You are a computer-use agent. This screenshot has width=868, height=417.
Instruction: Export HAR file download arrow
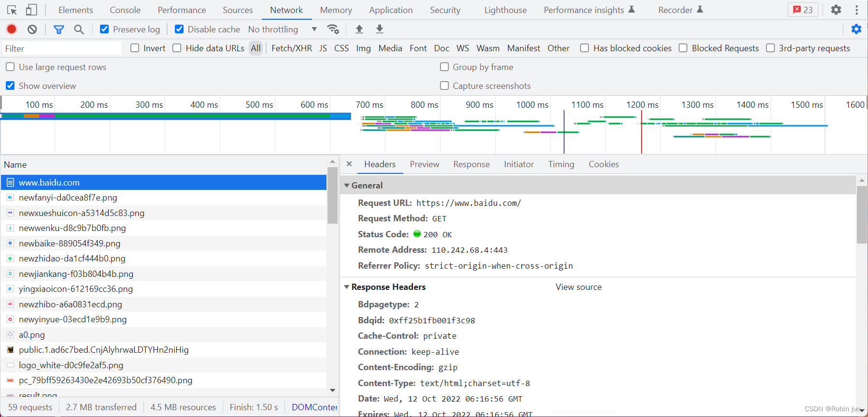pyautogui.click(x=380, y=29)
